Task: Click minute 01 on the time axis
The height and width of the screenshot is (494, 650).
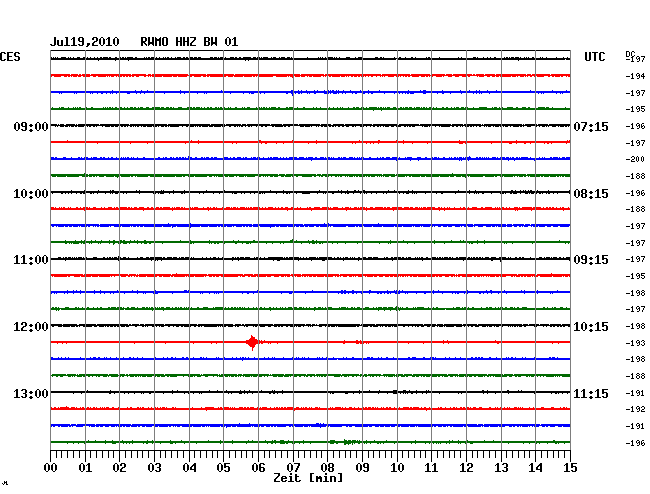Action: pos(85,468)
